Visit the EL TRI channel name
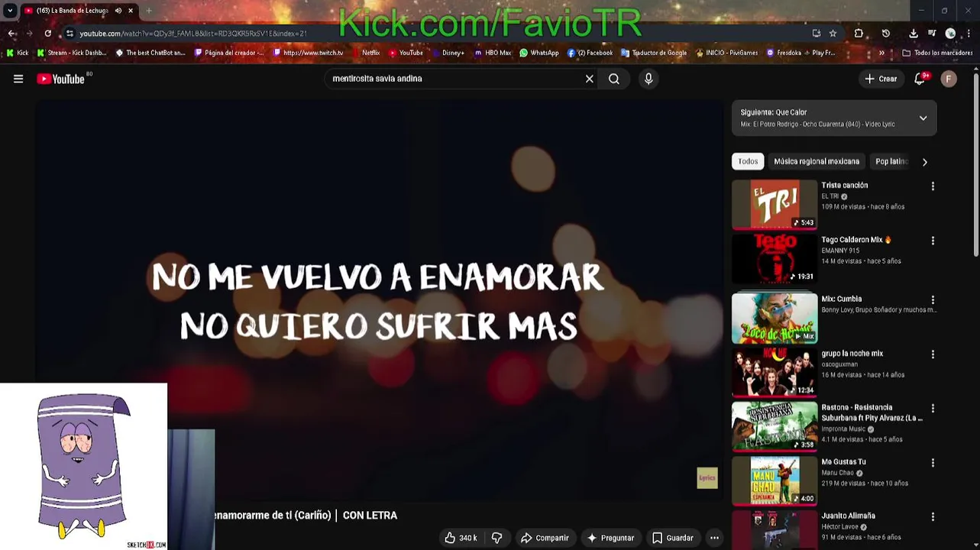 coord(830,196)
